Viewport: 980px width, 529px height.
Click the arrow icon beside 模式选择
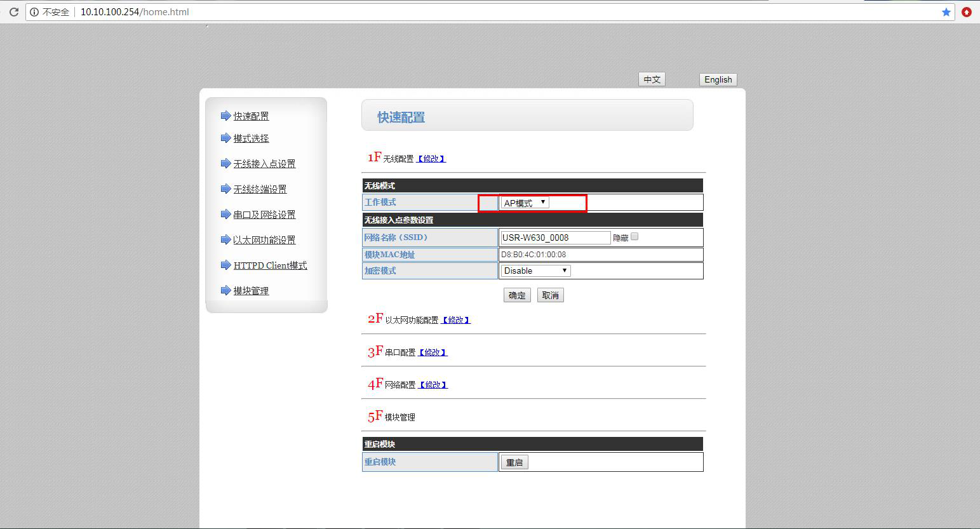click(225, 138)
